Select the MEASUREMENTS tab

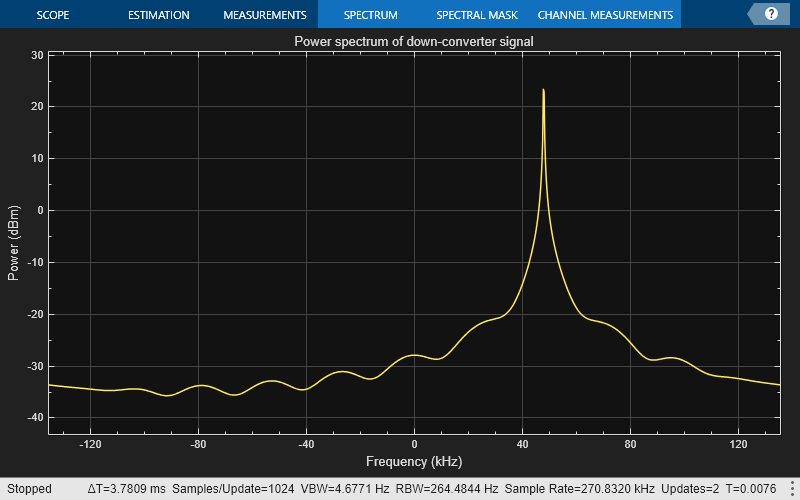click(264, 15)
